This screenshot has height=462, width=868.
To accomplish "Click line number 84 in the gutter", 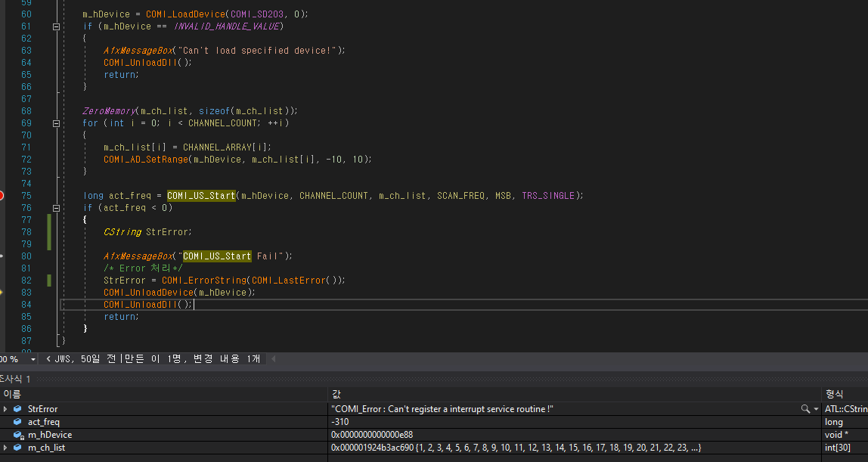I will [x=26, y=305].
